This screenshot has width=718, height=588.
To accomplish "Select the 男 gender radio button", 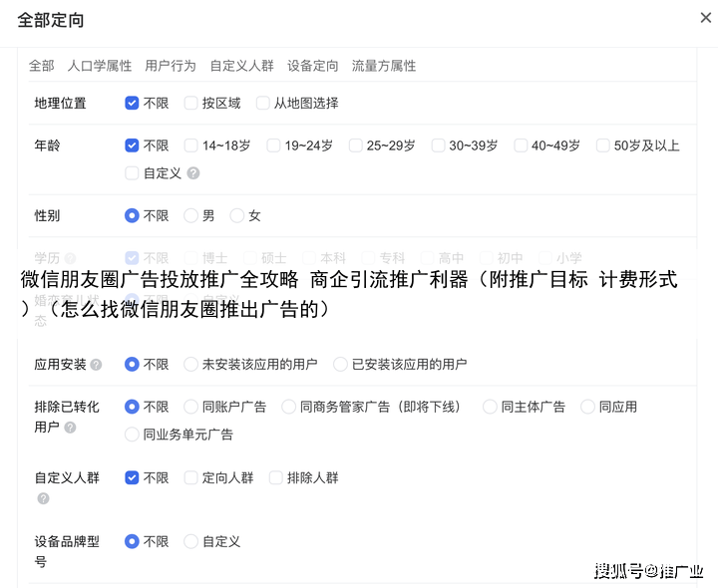I will click(191, 215).
